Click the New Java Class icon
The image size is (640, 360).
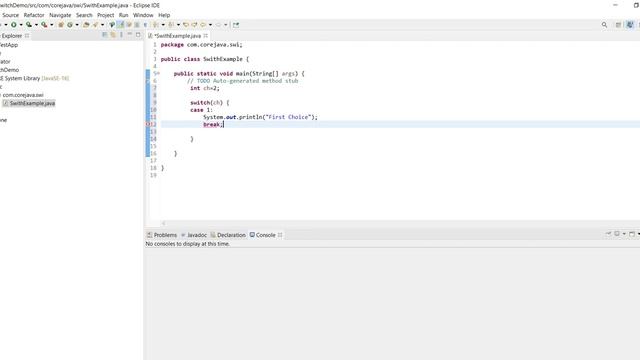pos(70,25)
